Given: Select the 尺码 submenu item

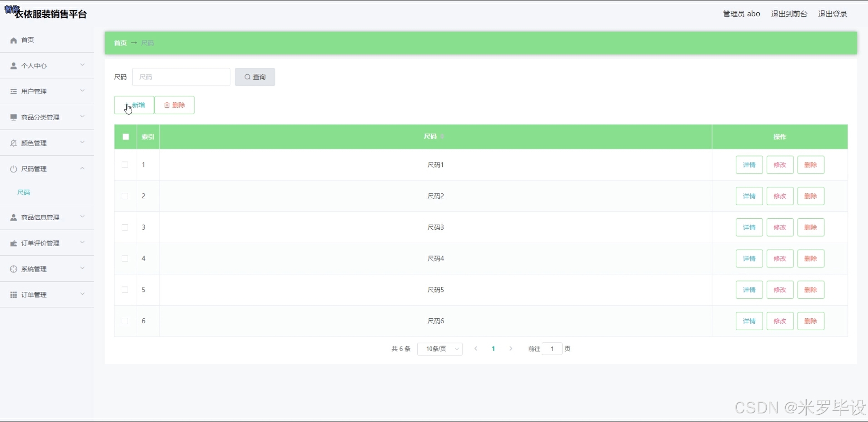Looking at the screenshot, I should tap(24, 192).
